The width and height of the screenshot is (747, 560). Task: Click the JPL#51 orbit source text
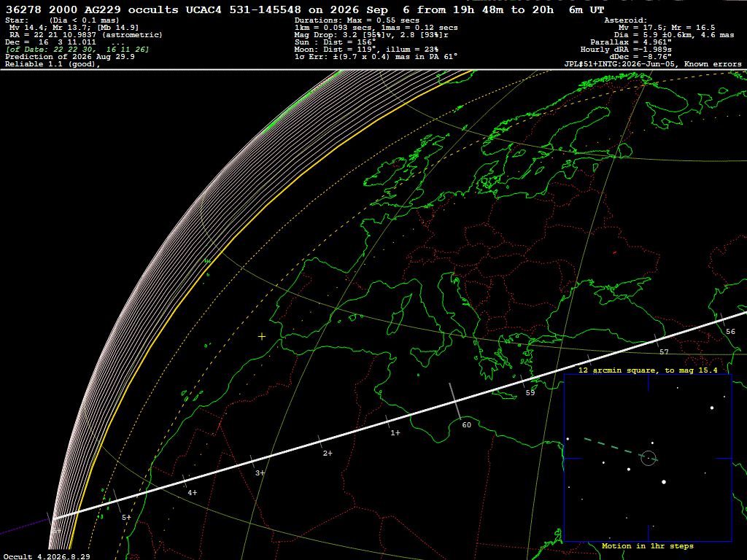tap(653, 64)
